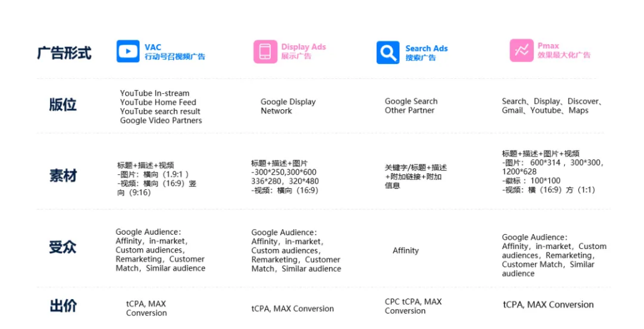Click the Google Search Other Partner text
The height and width of the screenshot is (329, 644).
pyautogui.click(x=410, y=106)
